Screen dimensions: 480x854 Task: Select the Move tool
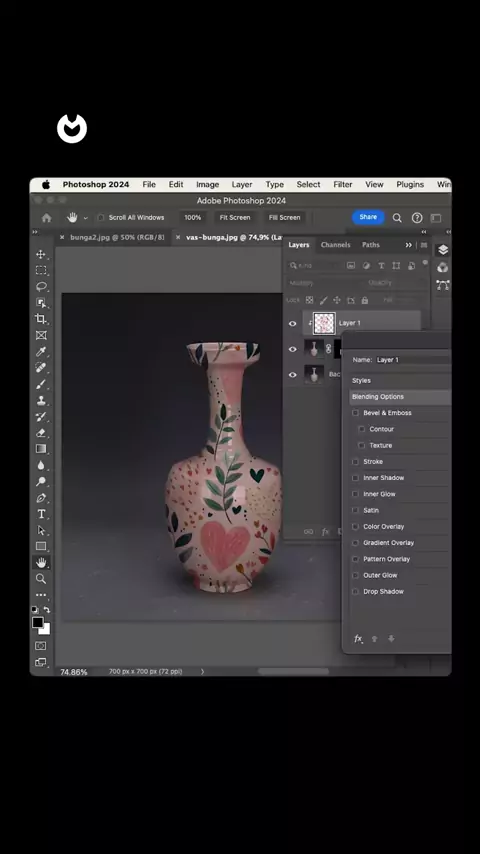pyautogui.click(x=41, y=254)
